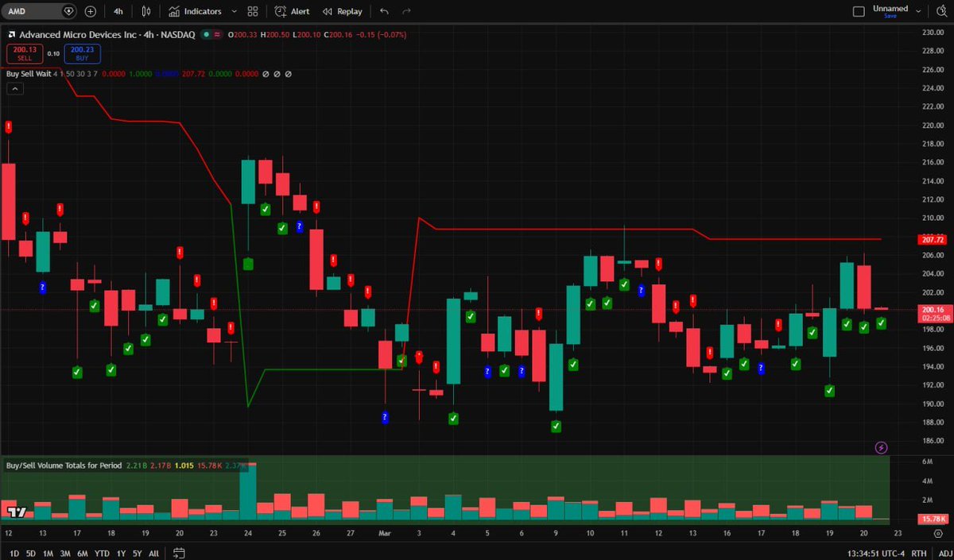Select the first circle-slash icon in indicator legend
Screen dimensions: 954x560
pyautogui.click(x=266, y=73)
